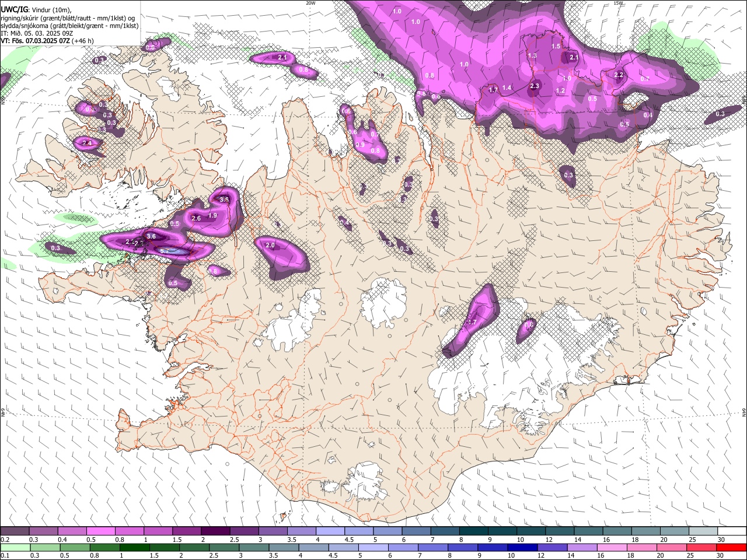The height and width of the screenshot is (560, 747).
Task: Click the 3.6 snowfall value on the map
Action: tap(151, 236)
